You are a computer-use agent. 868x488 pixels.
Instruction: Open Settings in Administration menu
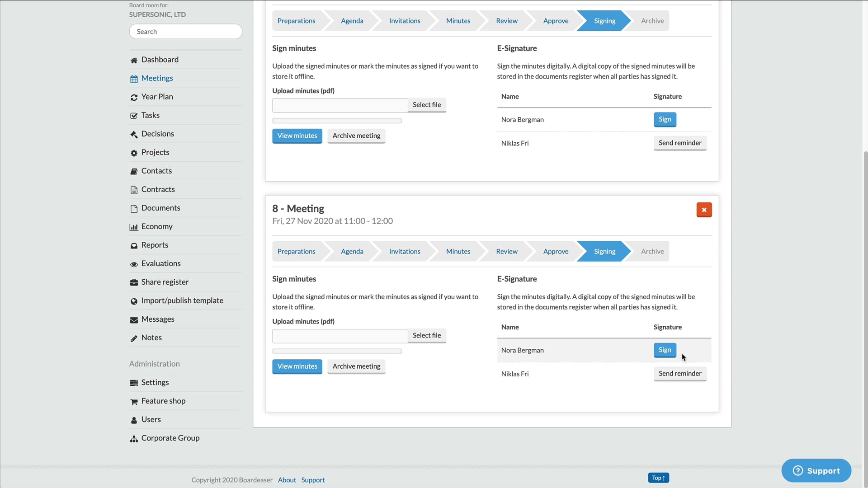tap(155, 382)
